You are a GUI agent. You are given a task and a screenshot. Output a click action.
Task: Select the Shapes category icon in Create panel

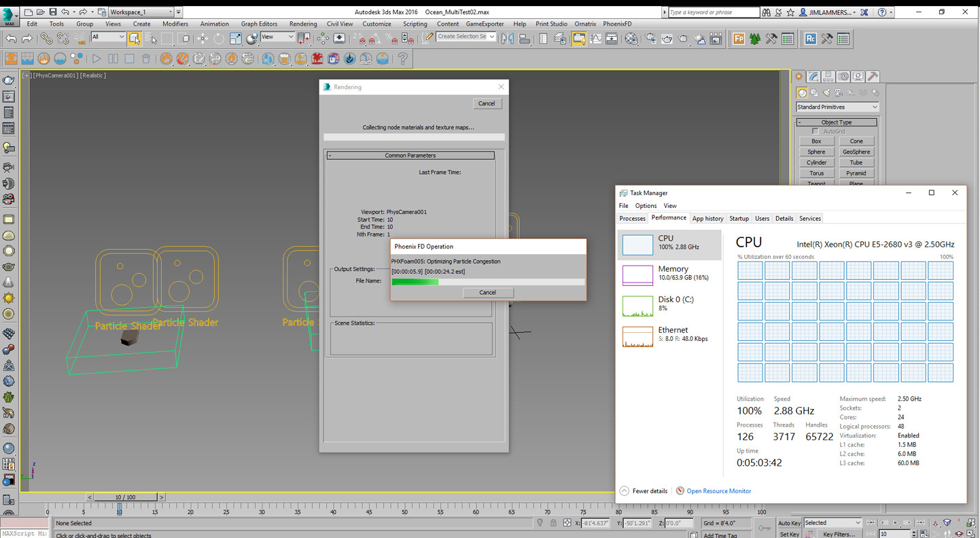(814, 92)
